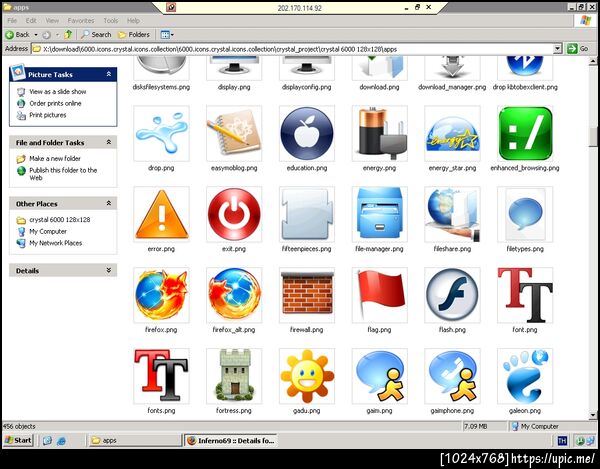Screen dimensions: 600x469
Task: Select the firefox.png icon
Action: (161, 295)
